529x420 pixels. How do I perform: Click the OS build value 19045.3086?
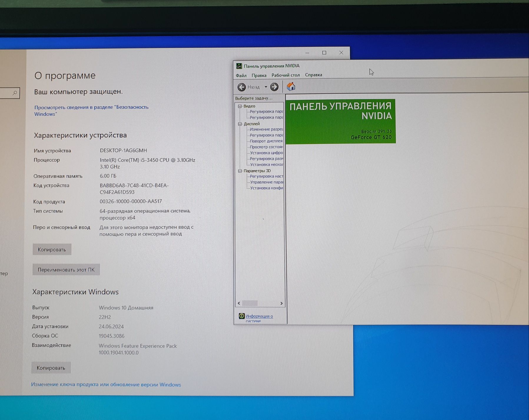(x=112, y=336)
